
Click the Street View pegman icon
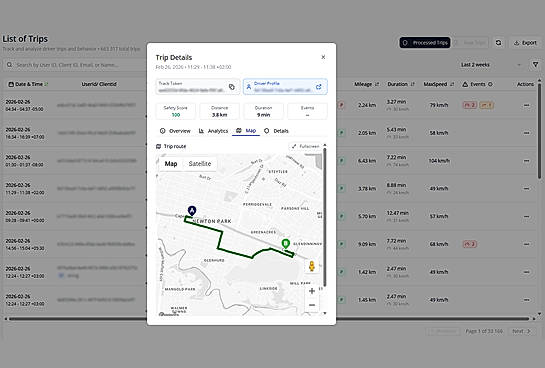tap(312, 266)
